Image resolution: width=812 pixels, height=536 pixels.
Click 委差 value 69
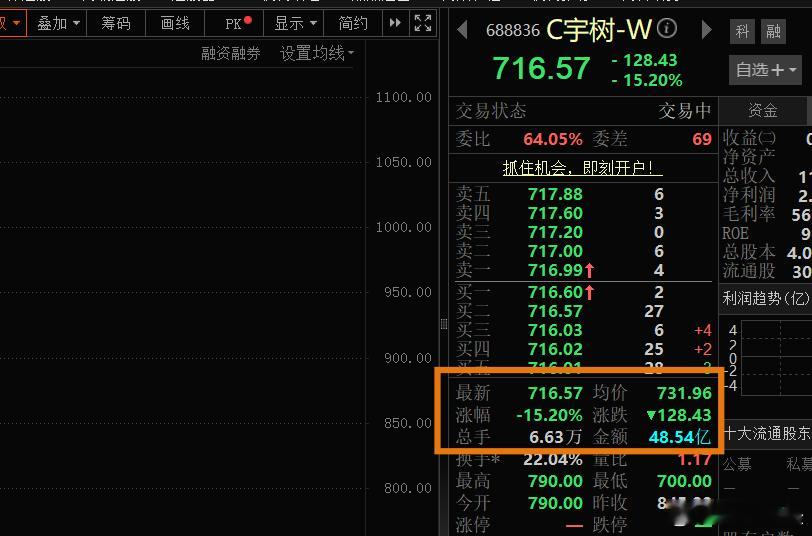pyautogui.click(x=702, y=139)
